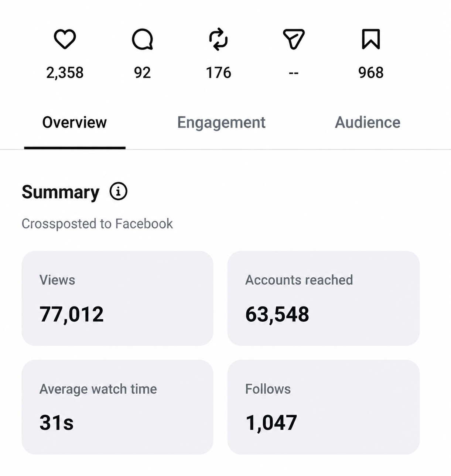Open the Views 77,012 card
This screenshot has width=451, height=476.
coord(117,298)
